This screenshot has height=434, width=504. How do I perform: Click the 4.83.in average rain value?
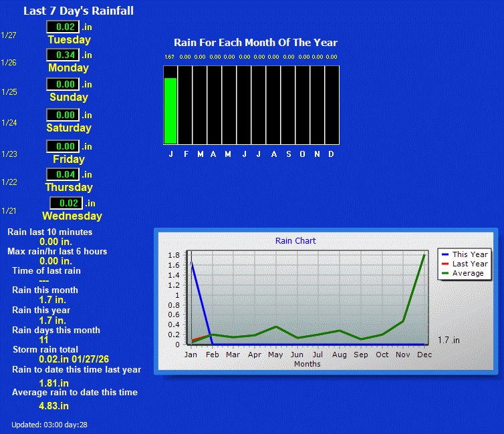point(53,405)
